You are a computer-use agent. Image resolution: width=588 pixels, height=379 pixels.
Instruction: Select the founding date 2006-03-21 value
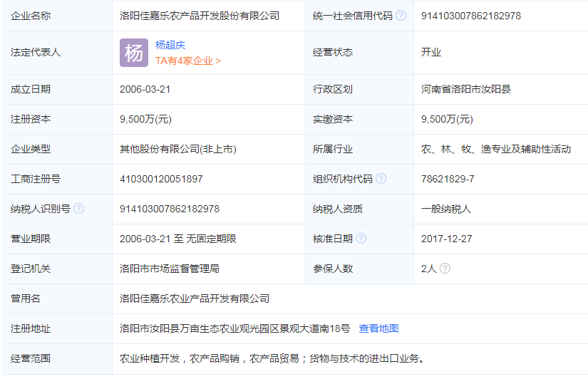click(145, 89)
